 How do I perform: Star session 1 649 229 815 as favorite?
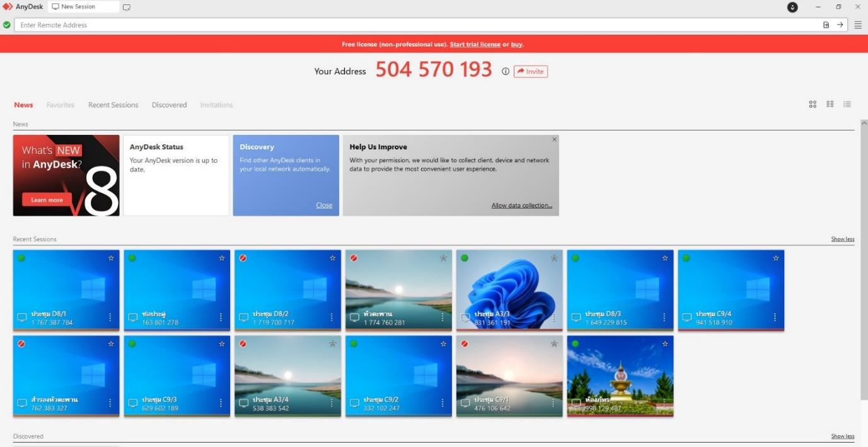click(x=665, y=258)
